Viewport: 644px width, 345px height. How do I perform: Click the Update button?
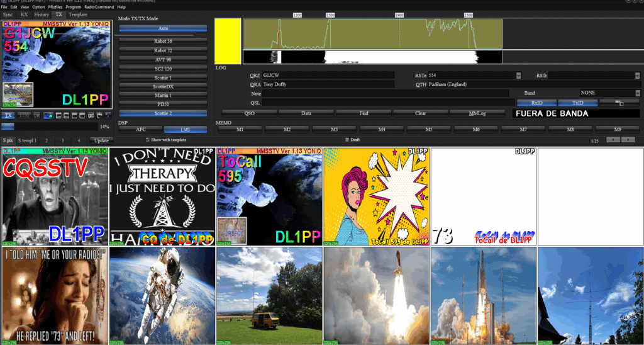click(101, 140)
